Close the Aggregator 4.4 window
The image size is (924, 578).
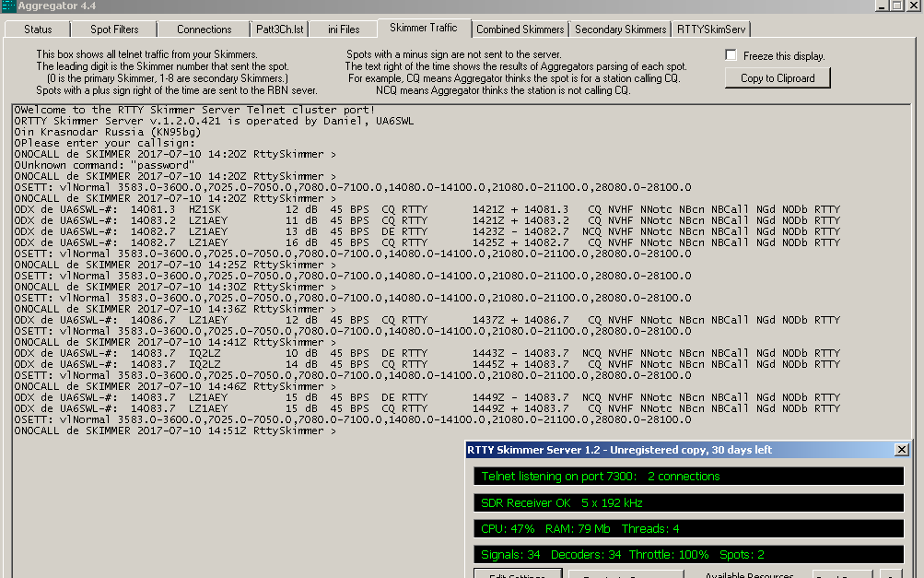coord(913,6)
